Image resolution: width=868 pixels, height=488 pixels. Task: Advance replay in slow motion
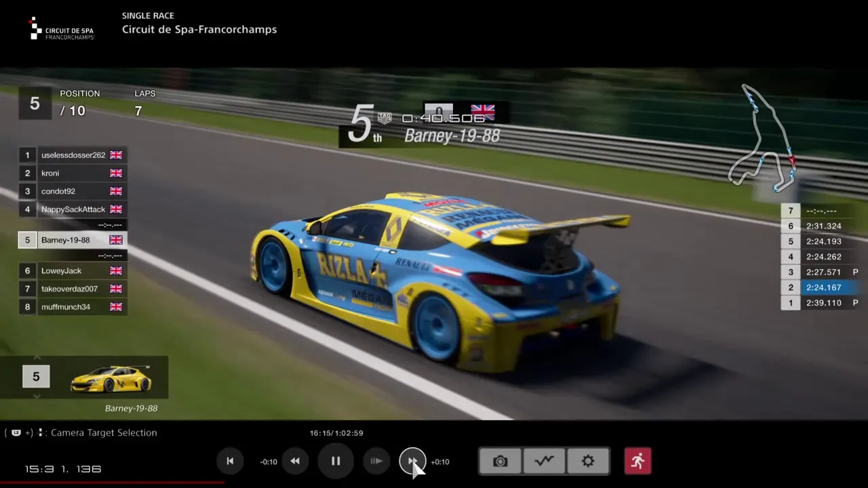(376, 461)
